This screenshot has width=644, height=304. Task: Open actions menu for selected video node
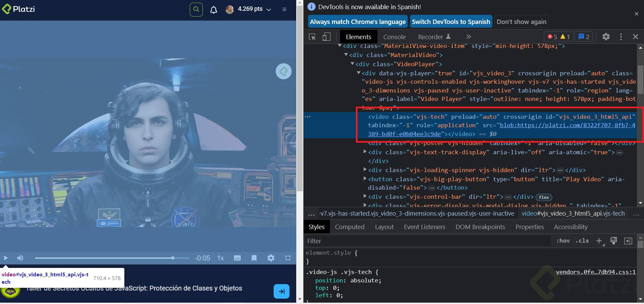pyautogui.click(x=307, y=117)
